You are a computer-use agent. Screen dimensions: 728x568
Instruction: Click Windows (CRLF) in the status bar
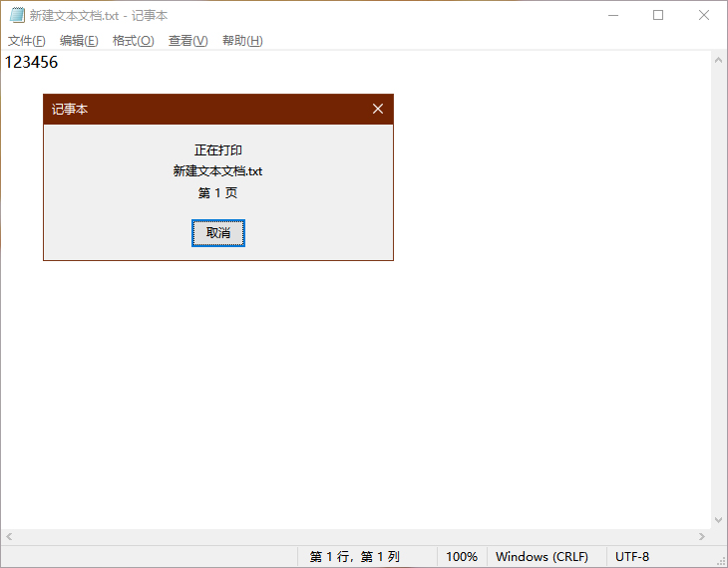click(x=542, y=557)
